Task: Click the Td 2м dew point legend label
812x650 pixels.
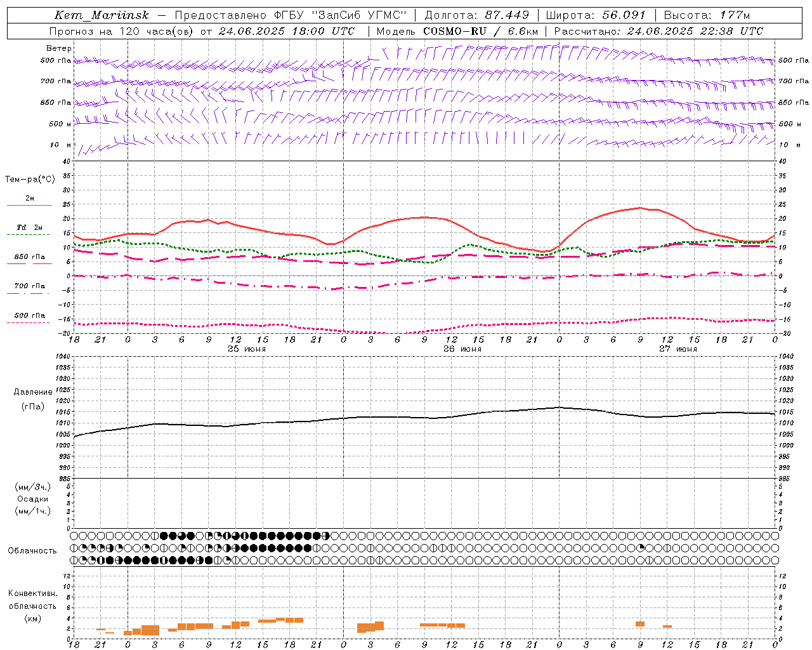Action: [30, 227]
